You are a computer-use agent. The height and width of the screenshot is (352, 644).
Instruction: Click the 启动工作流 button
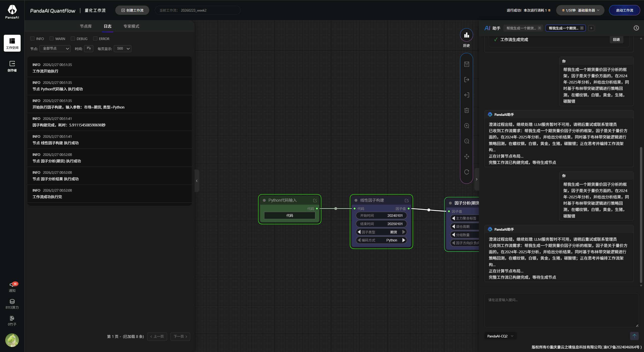pyautogui.click(x=624, y=10)
